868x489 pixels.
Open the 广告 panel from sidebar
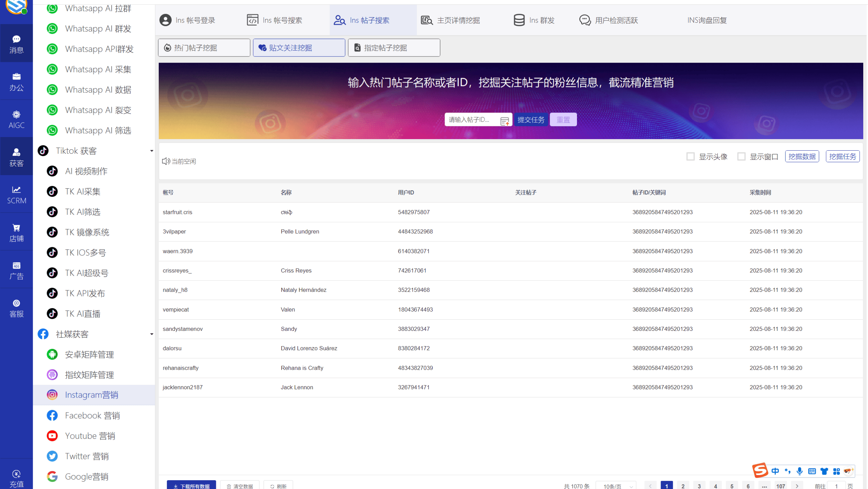[16, 270]
